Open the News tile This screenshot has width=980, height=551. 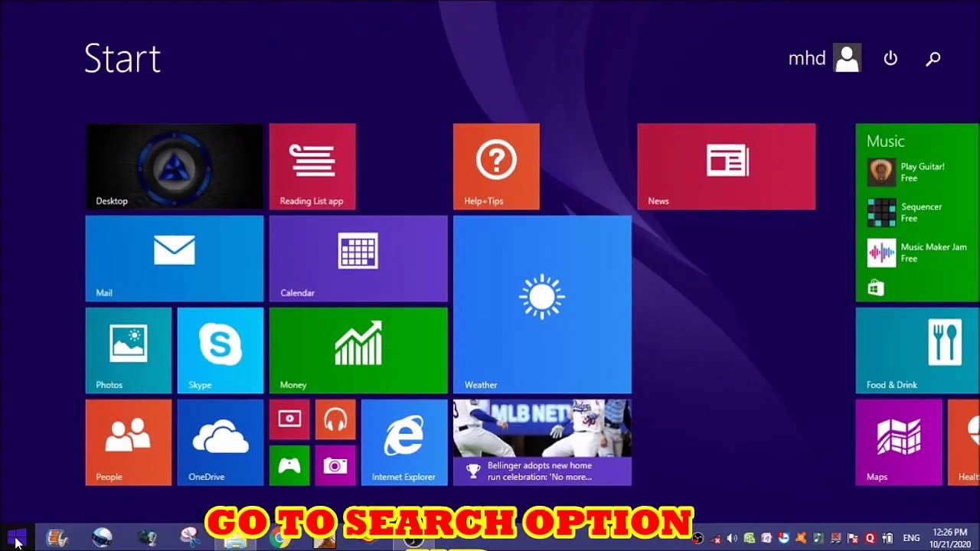pyautogui.click(x=726, y=166)
